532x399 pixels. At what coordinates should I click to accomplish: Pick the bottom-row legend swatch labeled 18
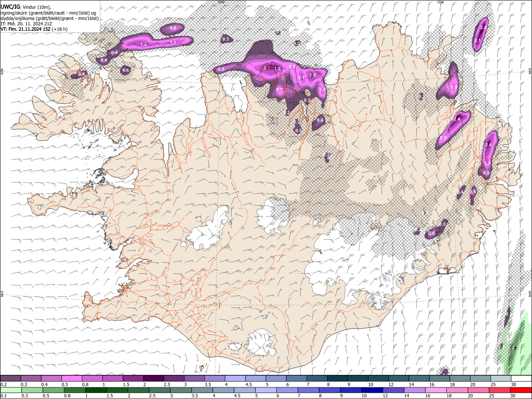coord(458,390)
